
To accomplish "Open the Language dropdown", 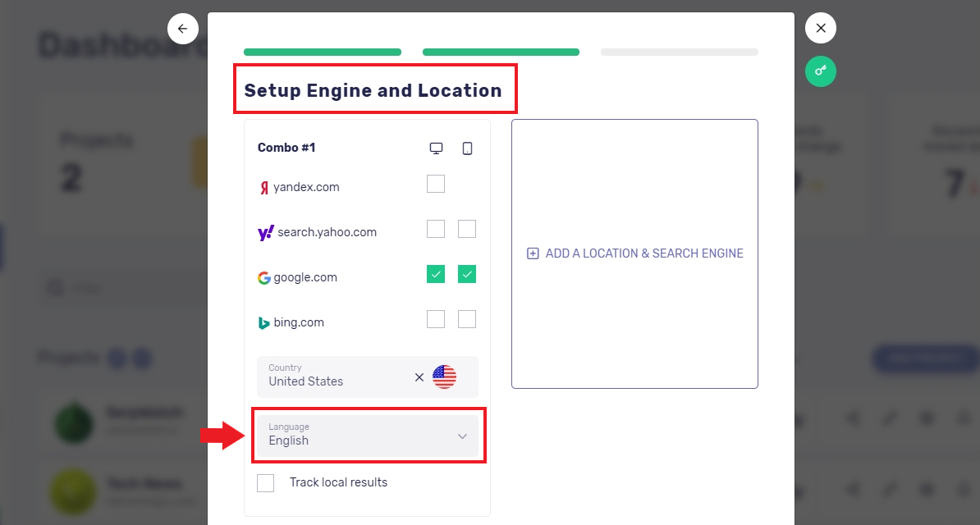I will tap(462, 437).
